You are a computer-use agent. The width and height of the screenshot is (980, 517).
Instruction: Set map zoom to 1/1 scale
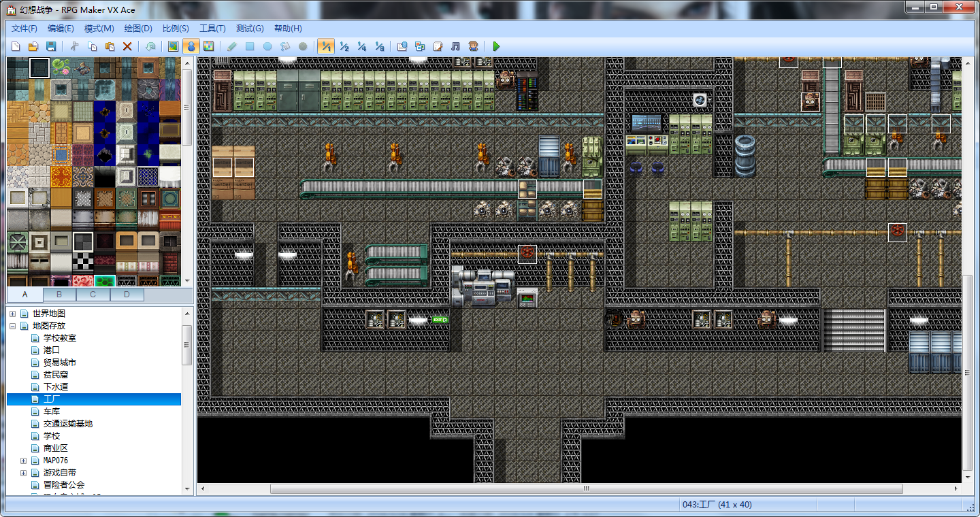pos(326,46)
